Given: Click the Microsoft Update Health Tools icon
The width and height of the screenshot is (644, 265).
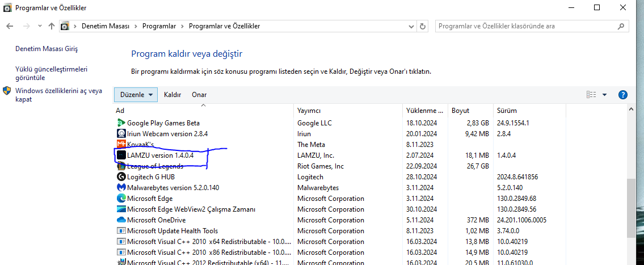Looking at the screenshot, I should (121, 230).
